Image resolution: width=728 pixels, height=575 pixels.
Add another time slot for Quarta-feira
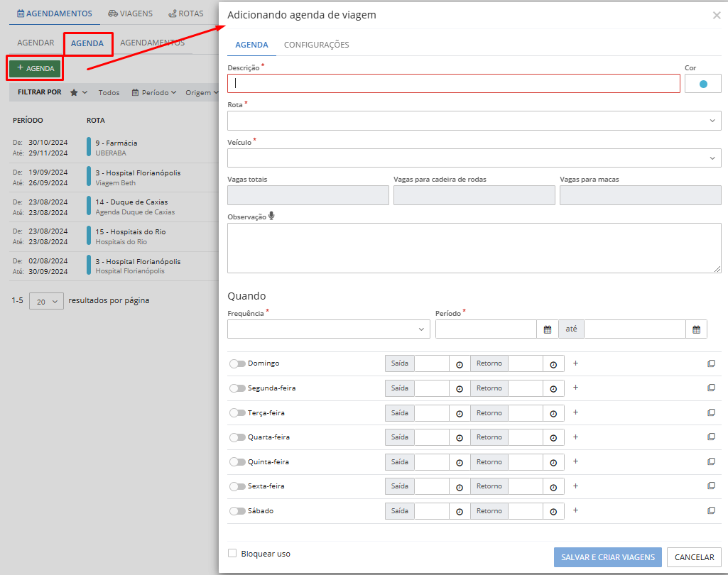576,437
